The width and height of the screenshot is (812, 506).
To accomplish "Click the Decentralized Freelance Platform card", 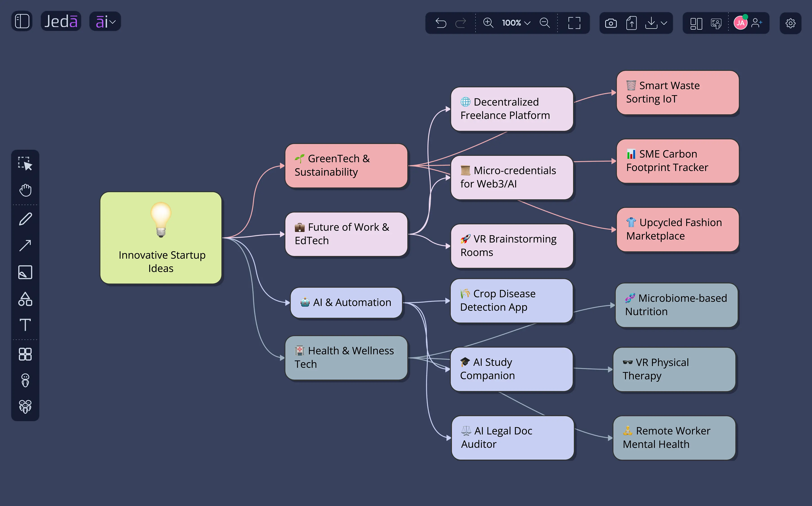I will (x=512, y=109).
